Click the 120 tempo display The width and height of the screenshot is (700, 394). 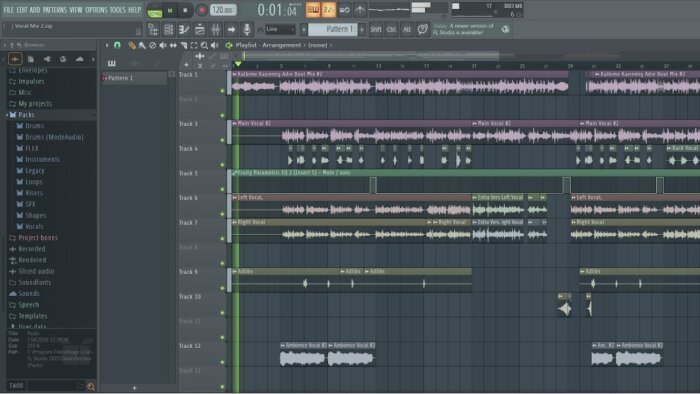223,10
